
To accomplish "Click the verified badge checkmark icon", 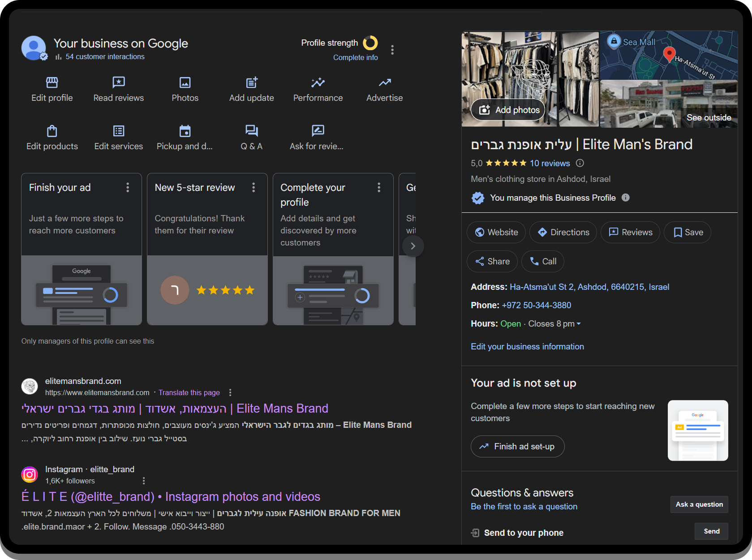I will click(x=478, y=198).
